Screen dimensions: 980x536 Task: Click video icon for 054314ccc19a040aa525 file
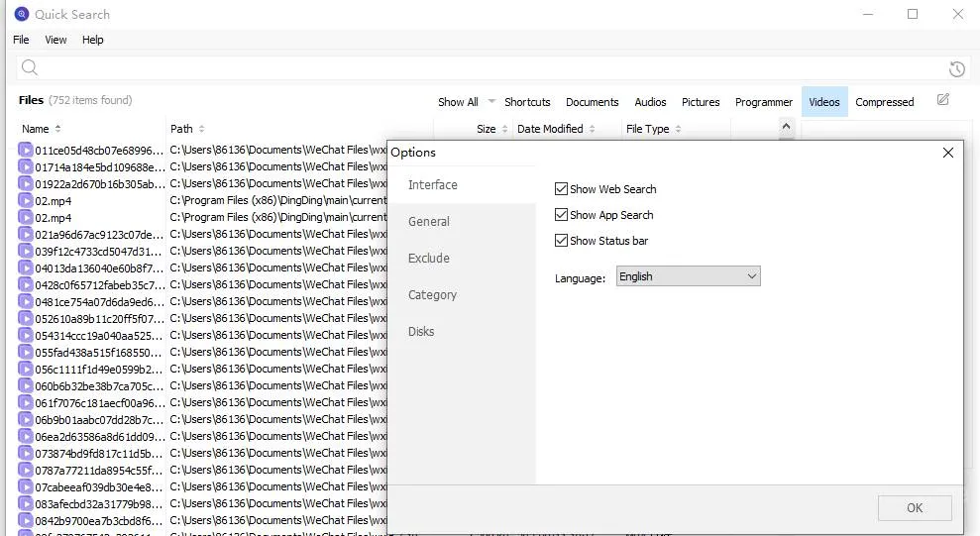click(x=25, y=336)
